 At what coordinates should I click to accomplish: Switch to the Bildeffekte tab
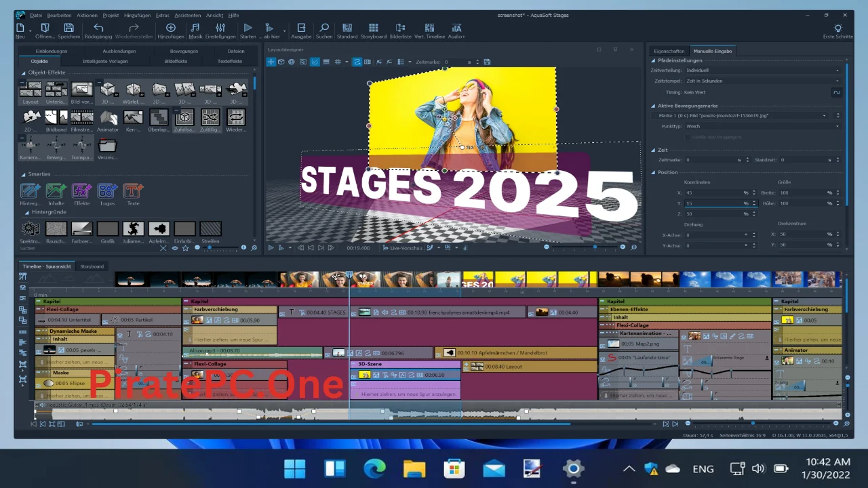coord(176,61)
